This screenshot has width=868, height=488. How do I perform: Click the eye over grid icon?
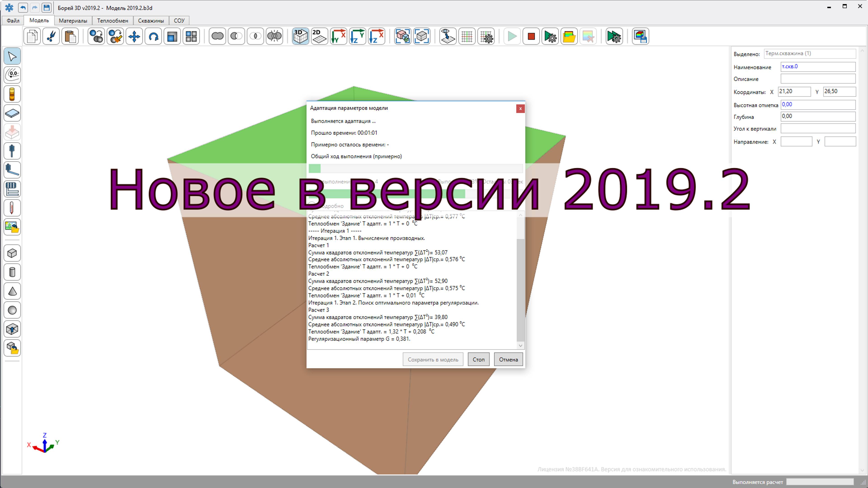coord(448,36)
